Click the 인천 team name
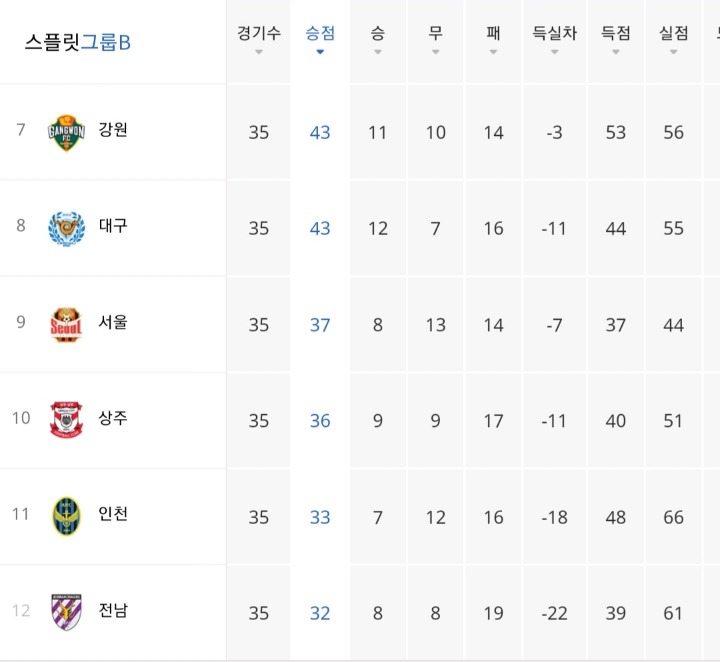This screenshot has height=662, width=720. pyautogui.click(x=113, y=514)
